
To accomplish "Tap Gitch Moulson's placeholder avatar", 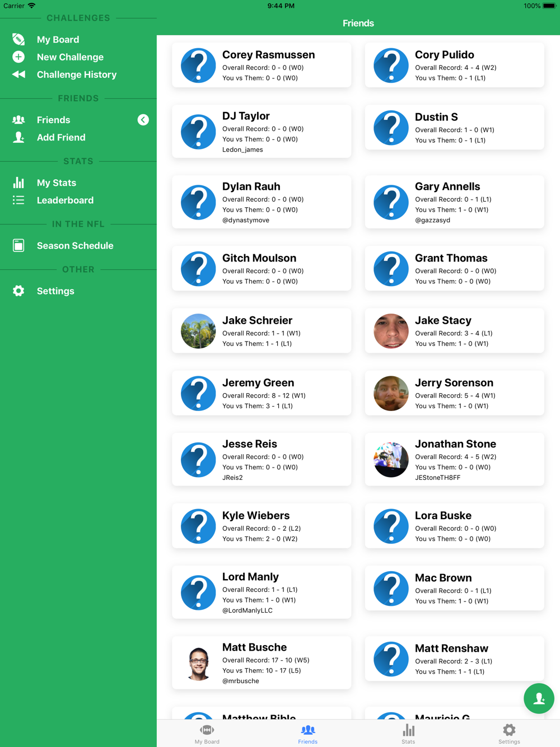I will 198,269.
